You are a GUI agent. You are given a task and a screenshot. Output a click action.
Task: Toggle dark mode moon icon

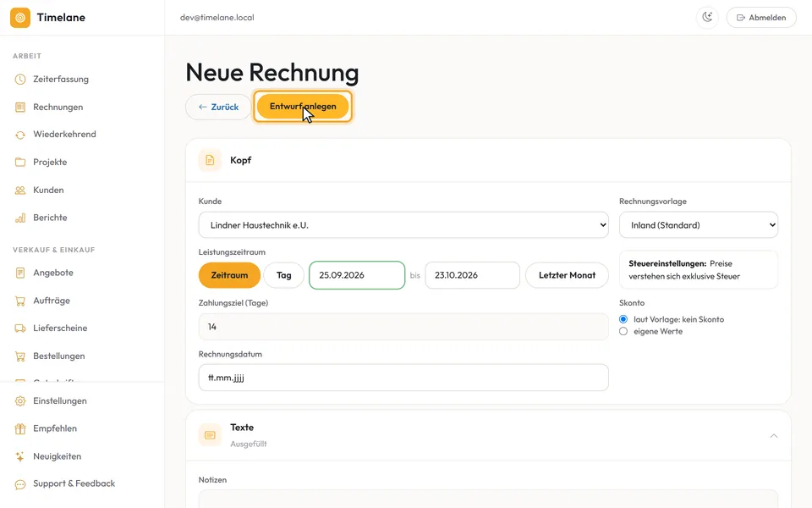pos(707,17)
